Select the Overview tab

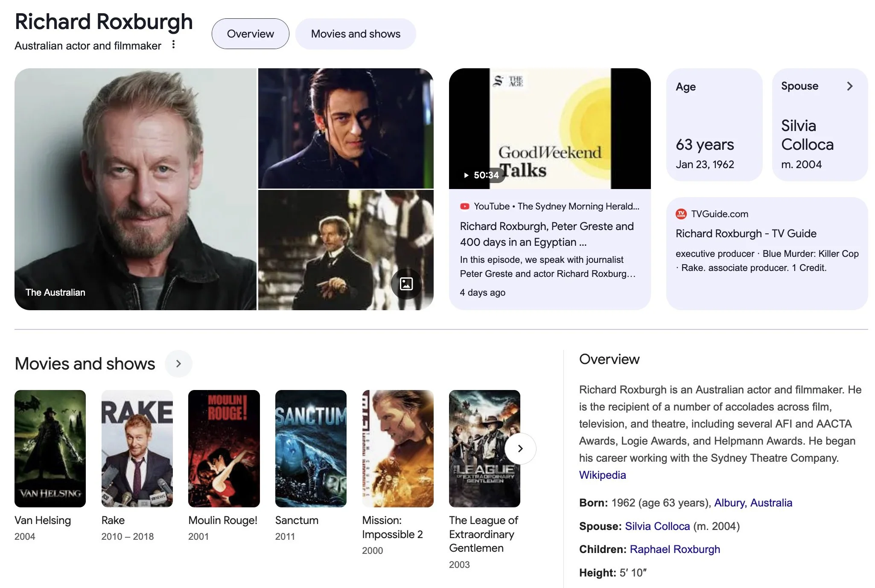(250, 34)
